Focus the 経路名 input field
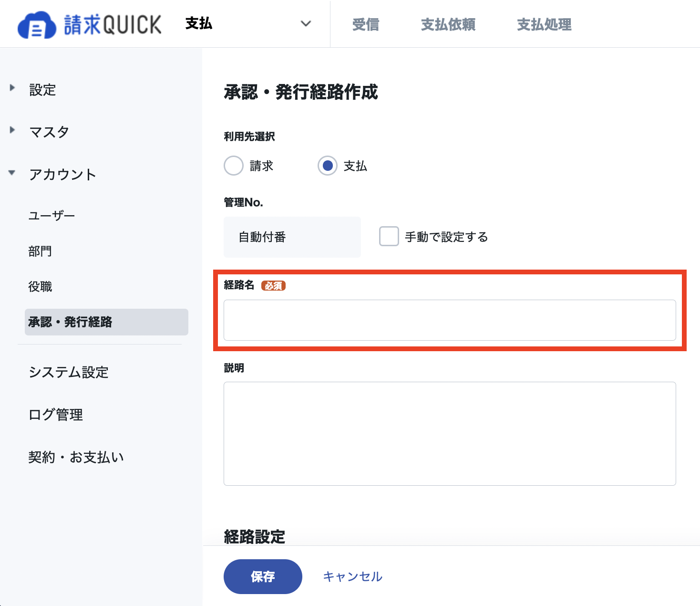This screenshot has height=606, width=700. 450,320
